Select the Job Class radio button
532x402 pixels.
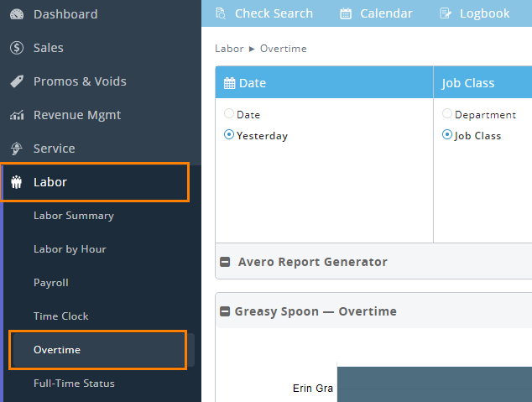(x=447, y=135)
